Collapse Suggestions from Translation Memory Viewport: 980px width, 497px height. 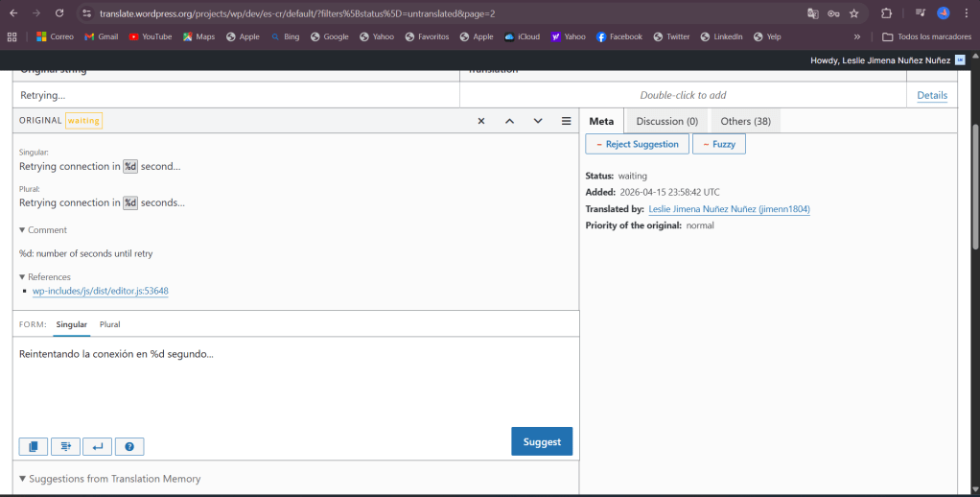click(x=109, y=479)
